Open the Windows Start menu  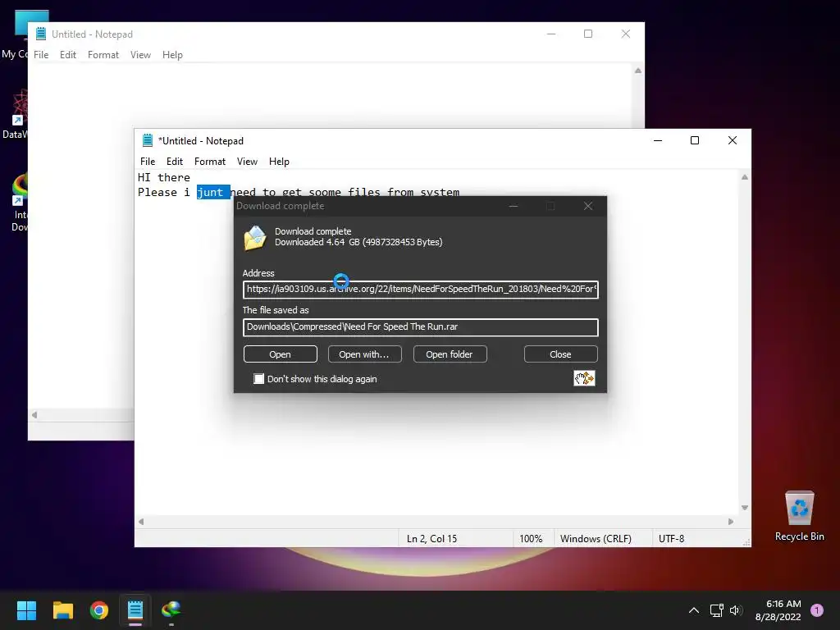point(26,610)
